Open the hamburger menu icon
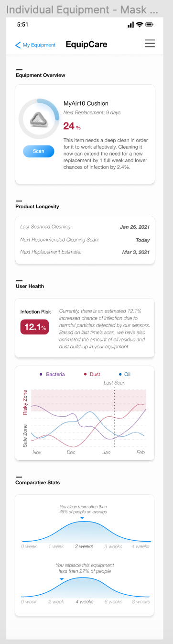This screenshot has width=173, height=644. 150,44
